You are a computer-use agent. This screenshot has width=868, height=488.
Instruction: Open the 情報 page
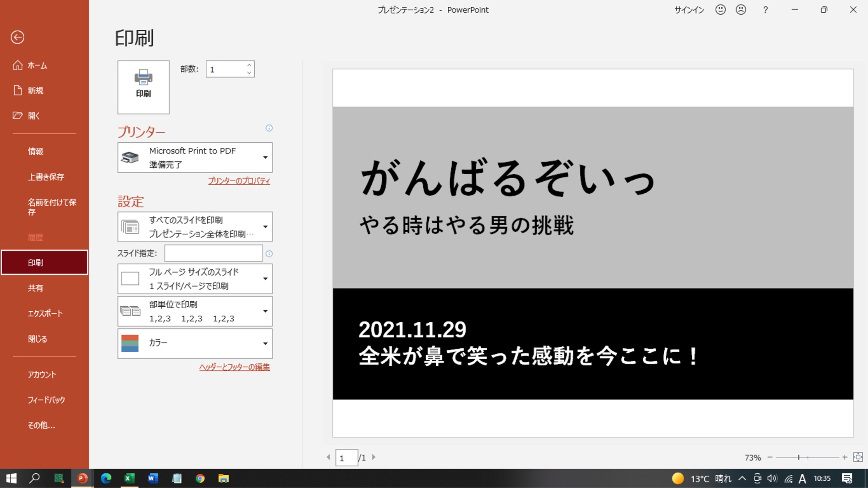pos(44,152)
